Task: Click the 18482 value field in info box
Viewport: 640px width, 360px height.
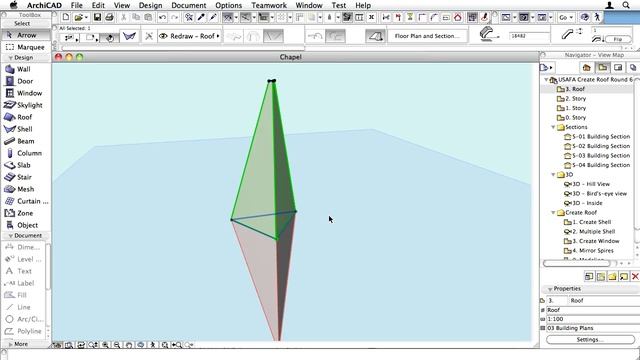Action: pyautogui.click(x=528, y=36)
